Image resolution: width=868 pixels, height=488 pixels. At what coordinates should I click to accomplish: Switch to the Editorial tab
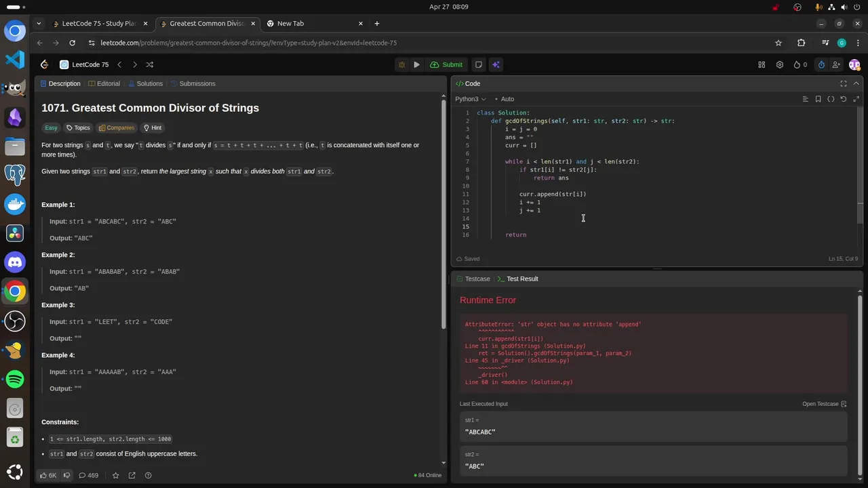pos(104,83)
